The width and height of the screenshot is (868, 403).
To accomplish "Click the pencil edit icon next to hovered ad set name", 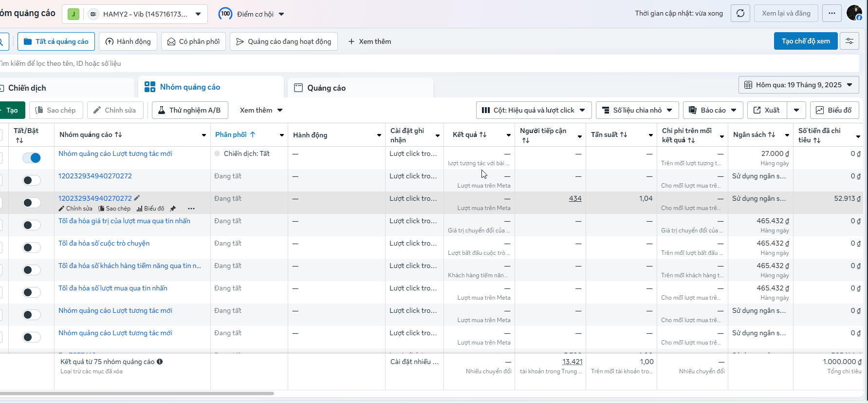I will coord(137,198).
